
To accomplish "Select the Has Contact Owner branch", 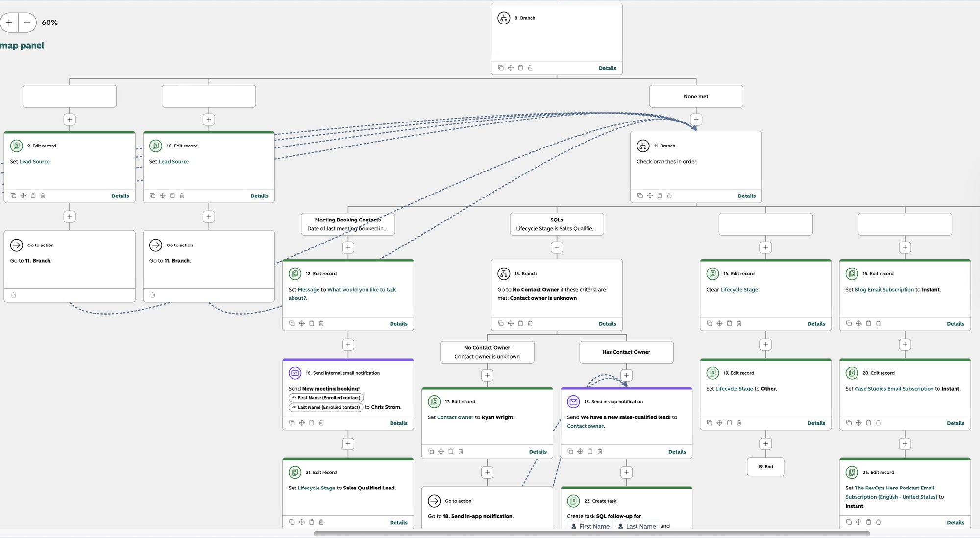I will pyautogui.click(x=626, y=352).
